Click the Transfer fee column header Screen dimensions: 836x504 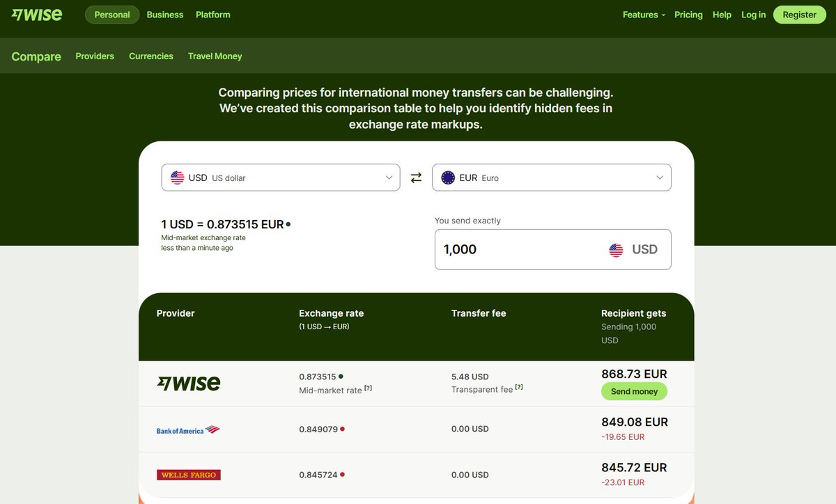(479, 313)
